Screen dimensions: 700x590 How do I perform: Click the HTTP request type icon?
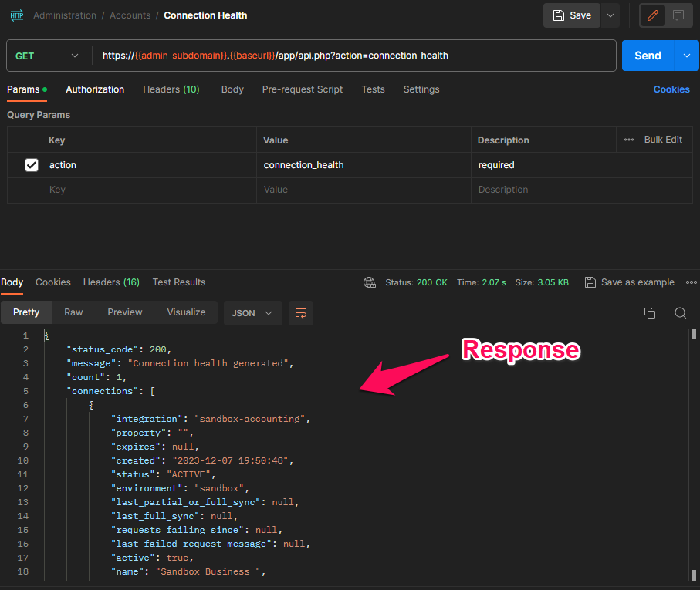click(16, 15)
